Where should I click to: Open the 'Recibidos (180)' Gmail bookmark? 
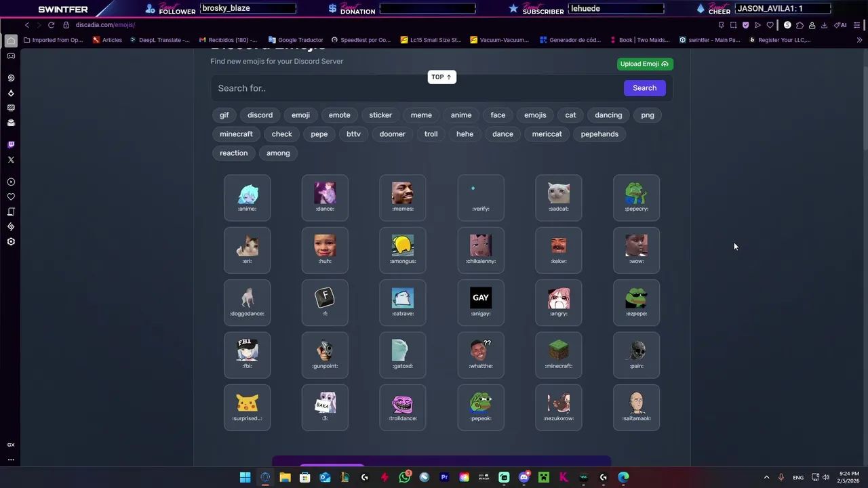(x=228, y=40)
